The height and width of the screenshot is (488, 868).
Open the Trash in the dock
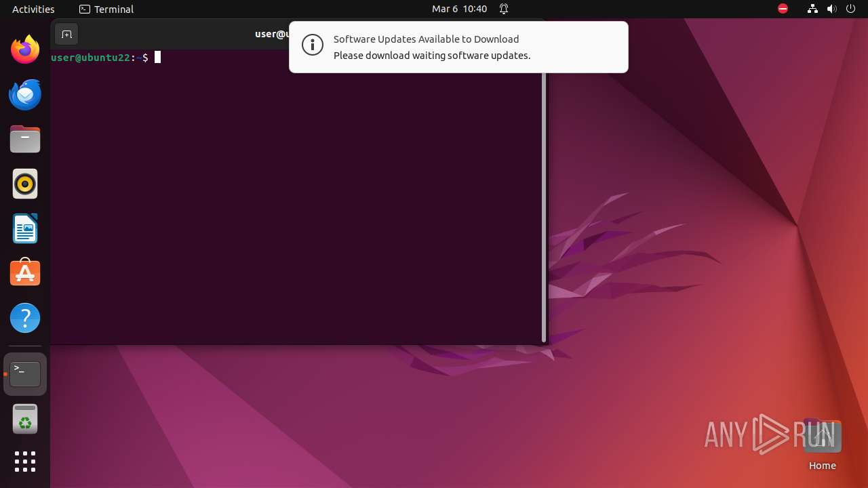(25, 419)
